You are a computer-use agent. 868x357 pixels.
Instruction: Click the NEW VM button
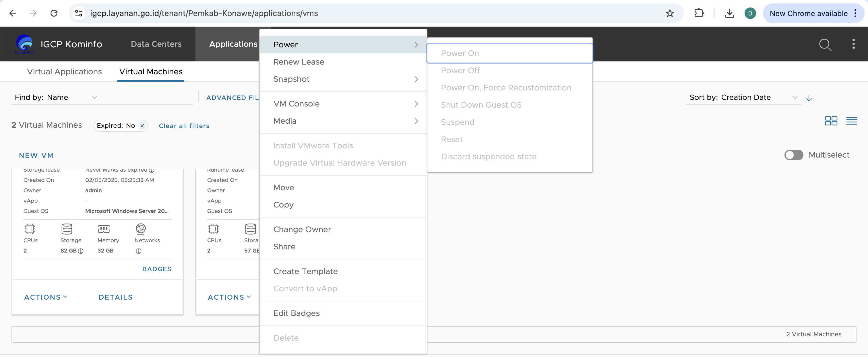click(x=36, y=156)
